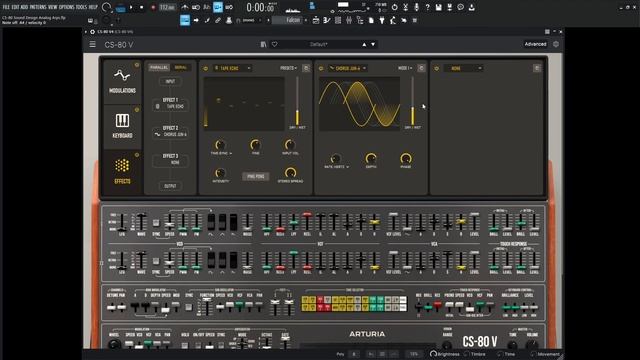Open the FILE menu
The width and height of the screenshot is (640, 360).
pos(6,7)
